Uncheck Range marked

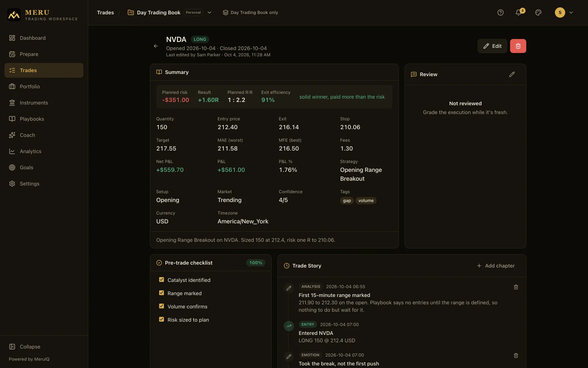click(x=161, y=293)
